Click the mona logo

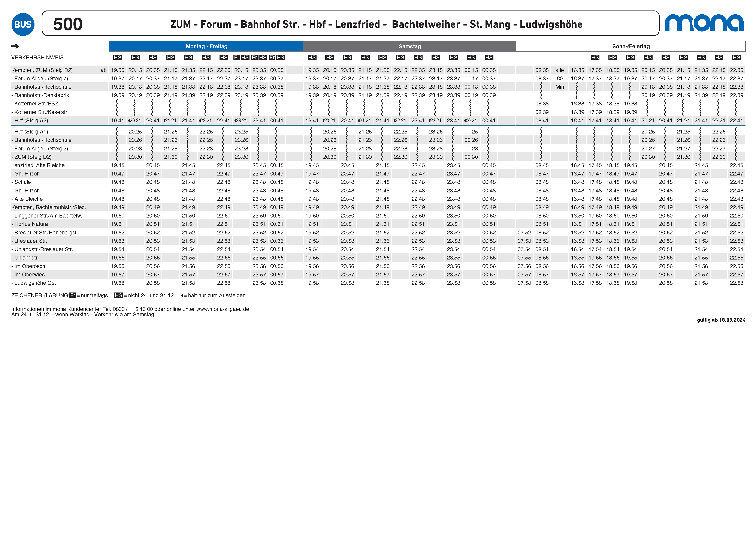pos(704,23)
